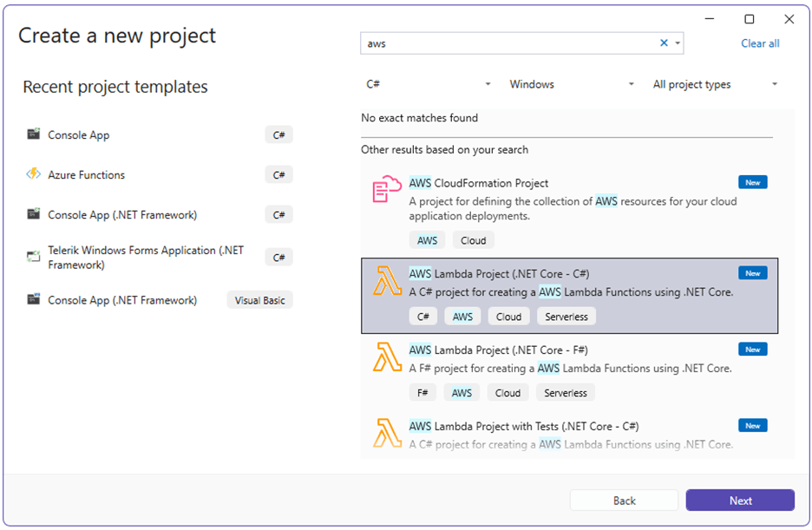The height and width of the screenshot is (530, 812).
Task: Select the Console App C# template icon
Action: [x=33, y=134]
